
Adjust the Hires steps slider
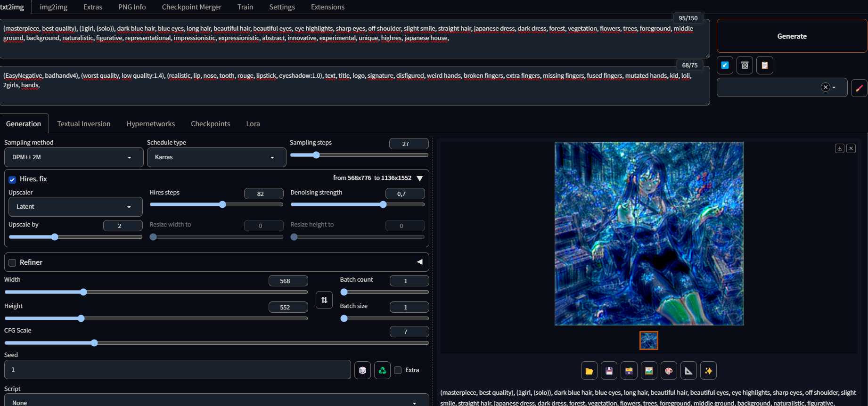point(216,204)
